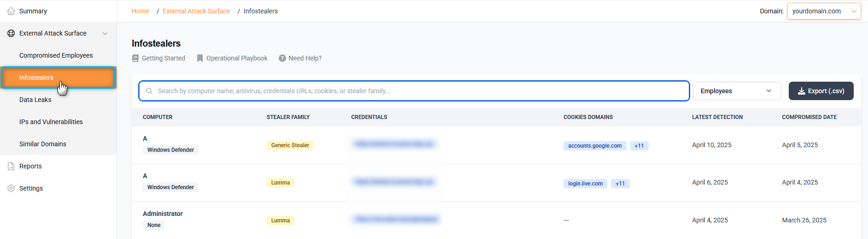The image size is (868, 239).
Task: Click the Reports document icon
Action: coord(11,166)
